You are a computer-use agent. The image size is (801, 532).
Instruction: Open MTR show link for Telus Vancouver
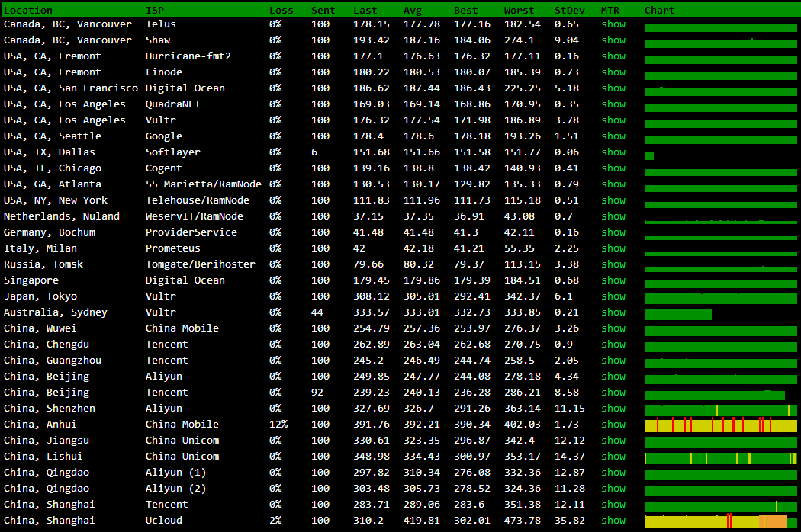pos(613,24)
